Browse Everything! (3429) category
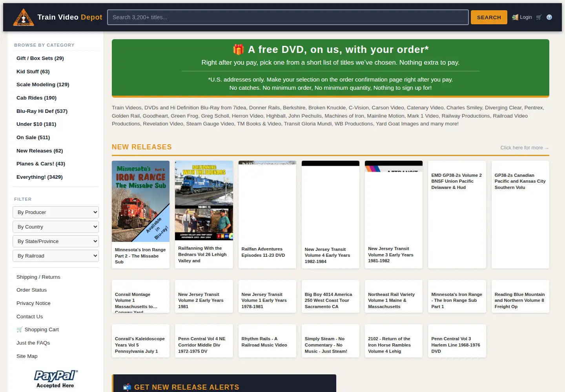The width and height of the screenshot is (565, 392). coord(40,177)
